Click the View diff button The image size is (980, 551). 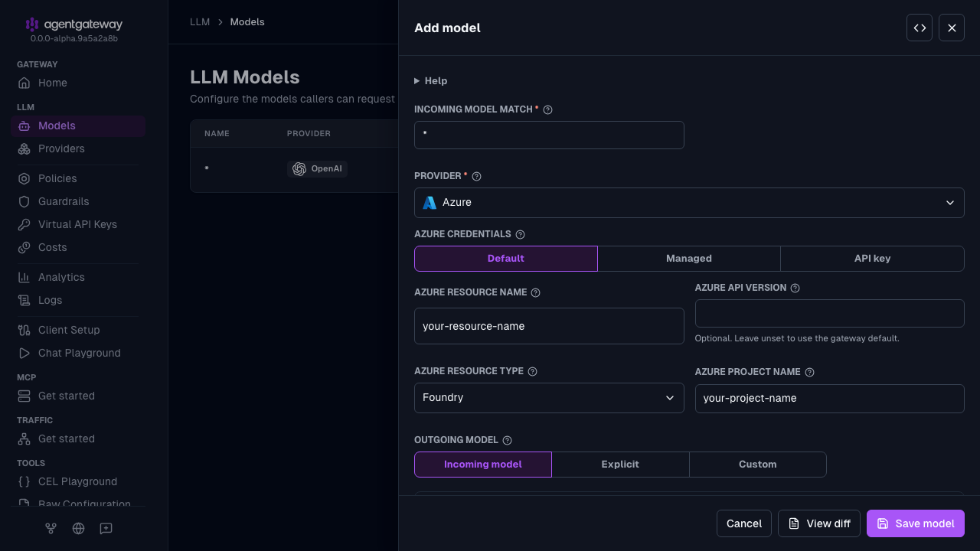[819, 523]
